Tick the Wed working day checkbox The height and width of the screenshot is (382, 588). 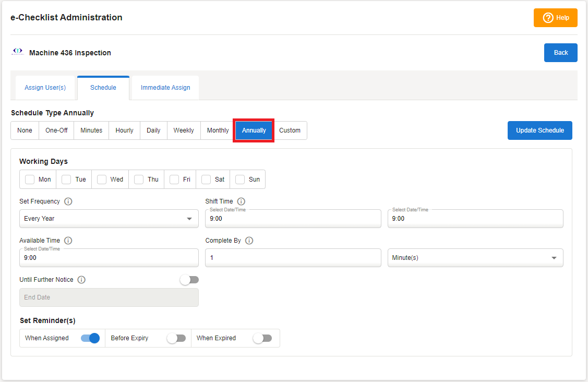tap(102, 180)
